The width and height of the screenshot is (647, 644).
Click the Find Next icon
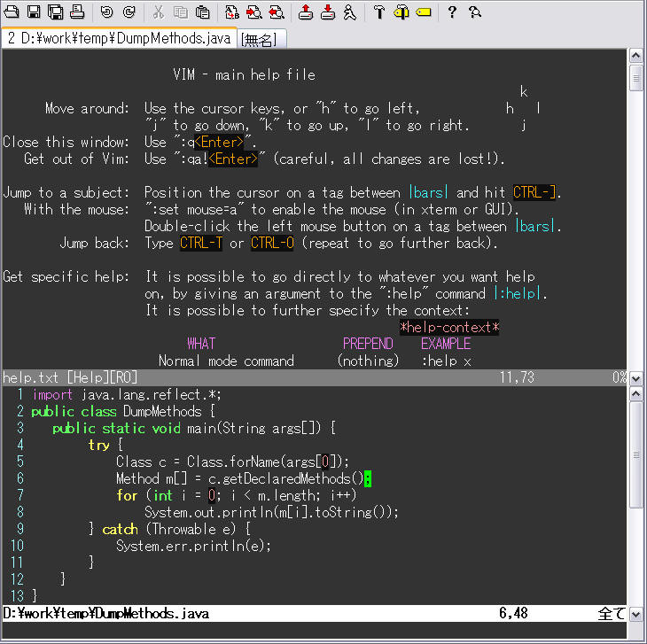tap(254, 12)
